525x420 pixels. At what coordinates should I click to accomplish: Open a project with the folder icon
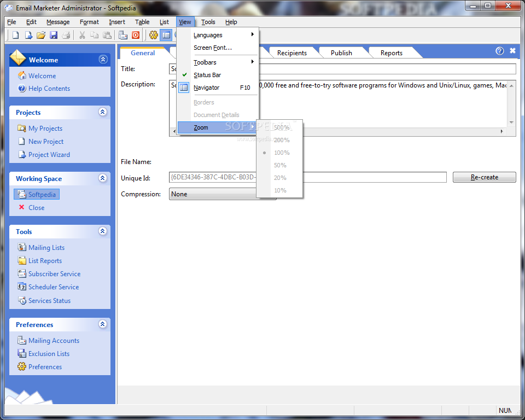(x=41, y=35)
